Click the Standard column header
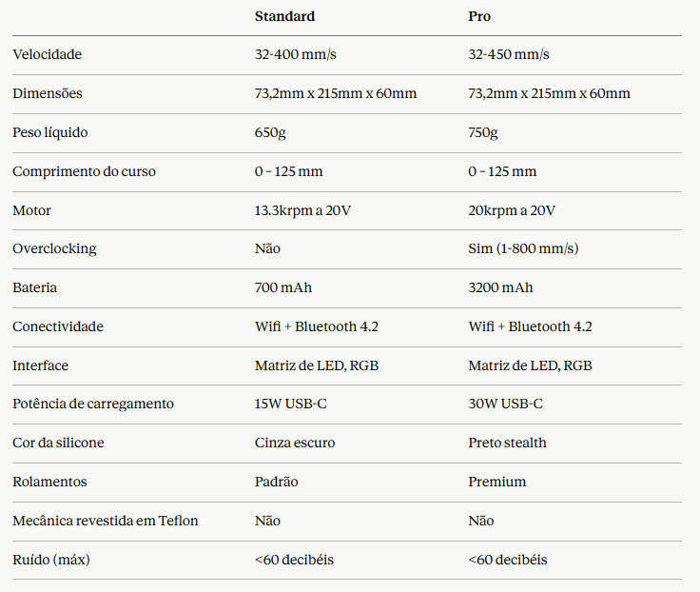The height and width of the screenshot is (592, 700). click(284, 16)
